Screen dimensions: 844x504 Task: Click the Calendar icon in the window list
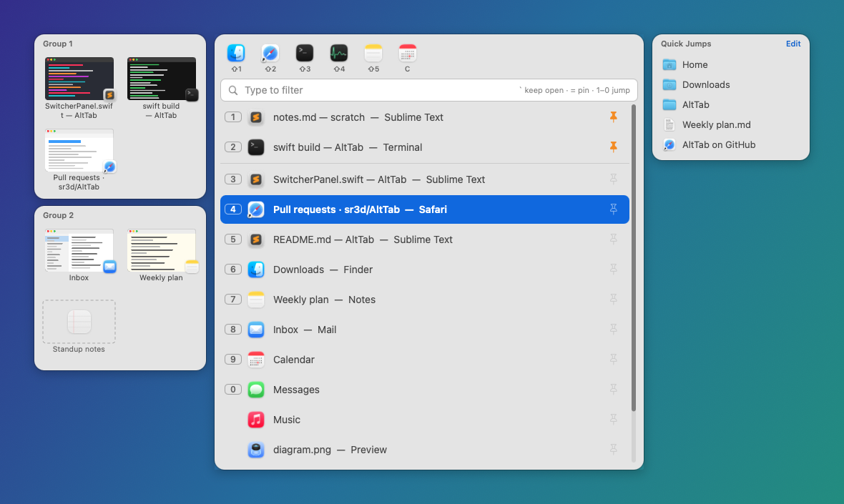coord(256,360)
